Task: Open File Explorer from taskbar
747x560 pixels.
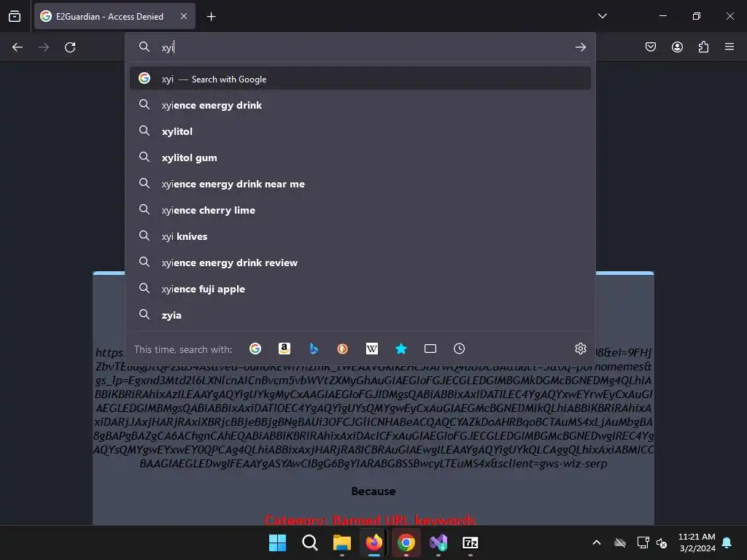Action: point(341,542)
